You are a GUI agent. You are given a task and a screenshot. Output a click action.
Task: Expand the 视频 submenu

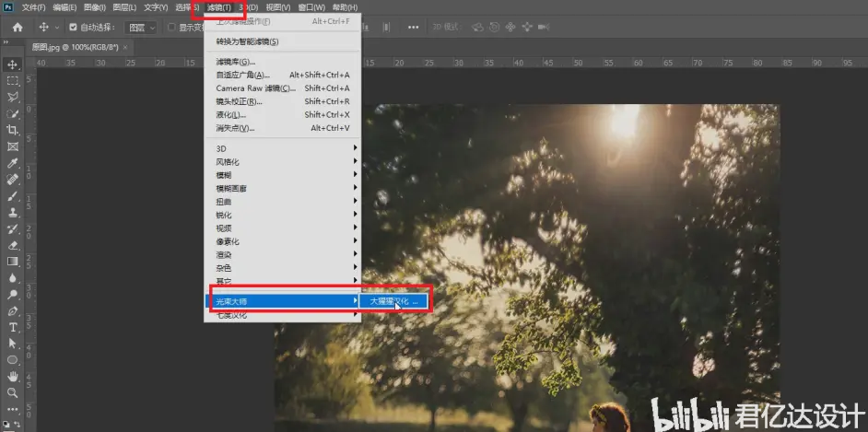282,228
